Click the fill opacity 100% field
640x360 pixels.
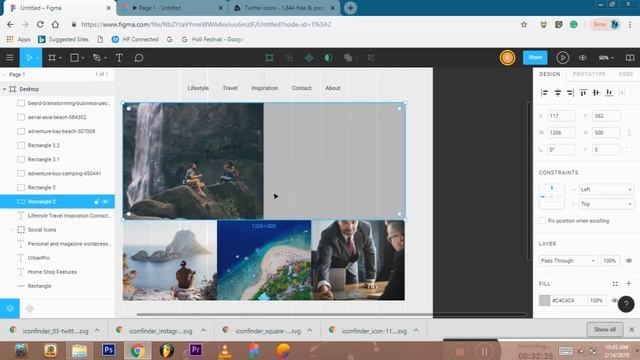[596, 300]
